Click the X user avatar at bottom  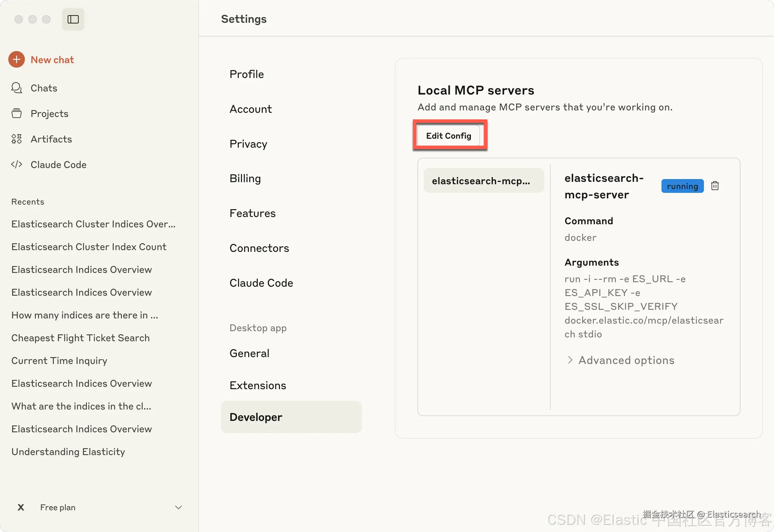pyautogui.click(x=21, y=507)
